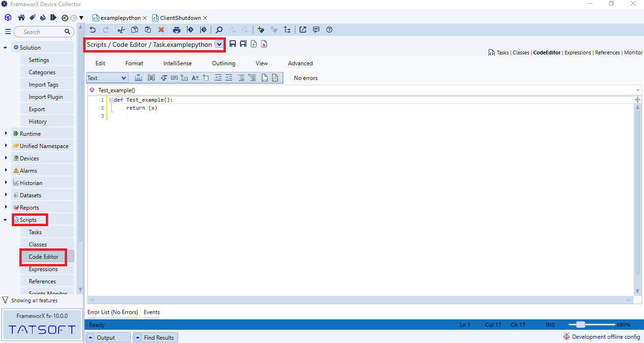This screenshot has width=644, height=343.
Task: Toggle the hamburger menu beside Search
Action: click(x=8, y=32)
